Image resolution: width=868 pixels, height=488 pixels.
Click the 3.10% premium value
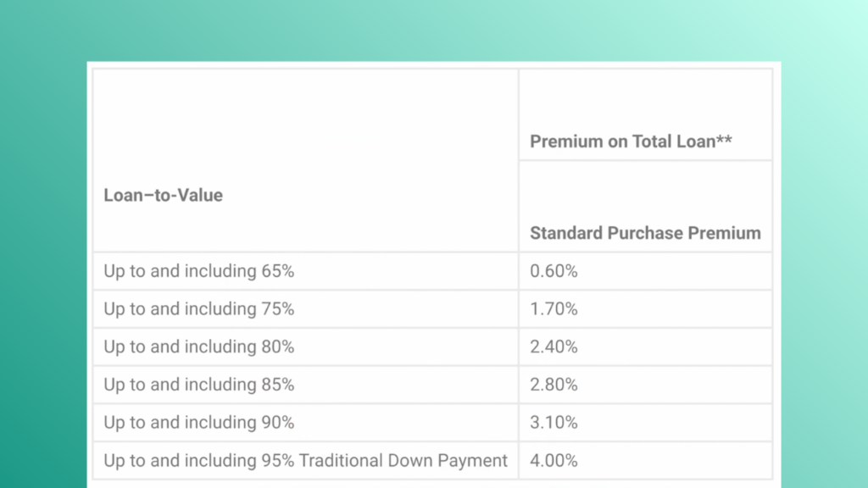click(x=553, y=422)
